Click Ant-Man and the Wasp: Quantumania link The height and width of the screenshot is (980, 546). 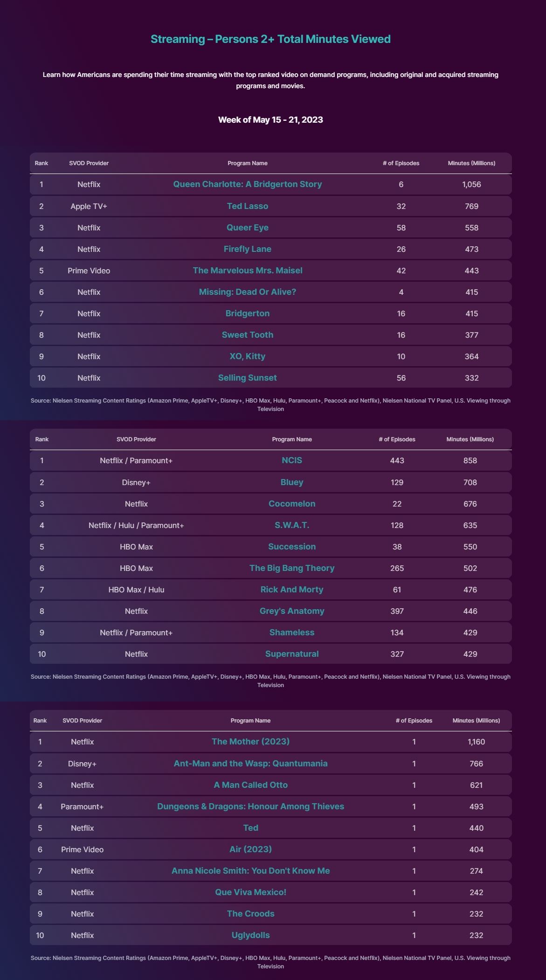pos(250,764)
